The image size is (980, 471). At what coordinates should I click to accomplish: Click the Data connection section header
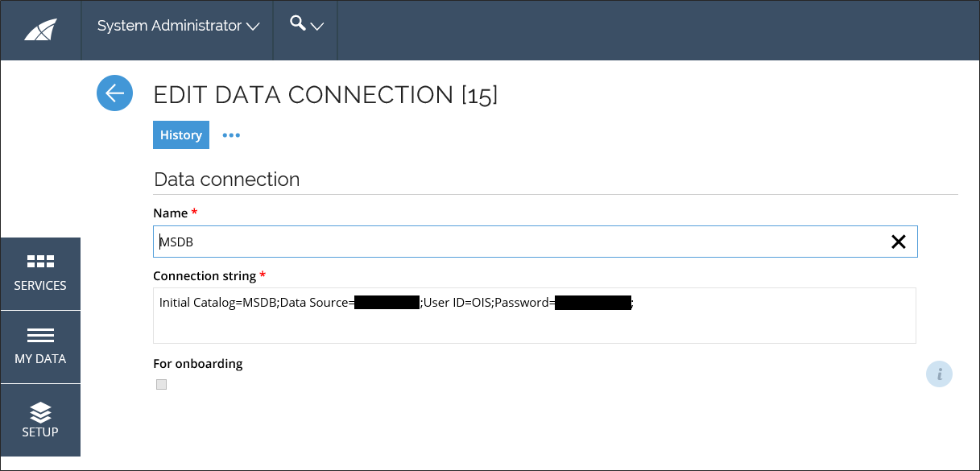[226, 179]
